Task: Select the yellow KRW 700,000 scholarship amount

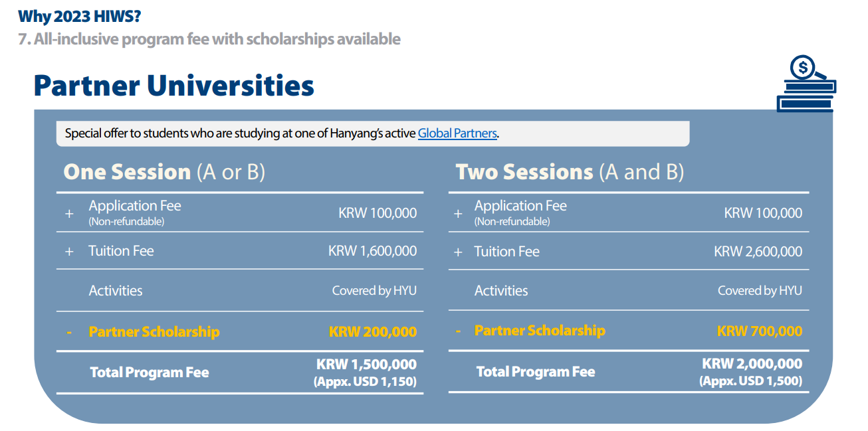Action: tap(759, 331)
